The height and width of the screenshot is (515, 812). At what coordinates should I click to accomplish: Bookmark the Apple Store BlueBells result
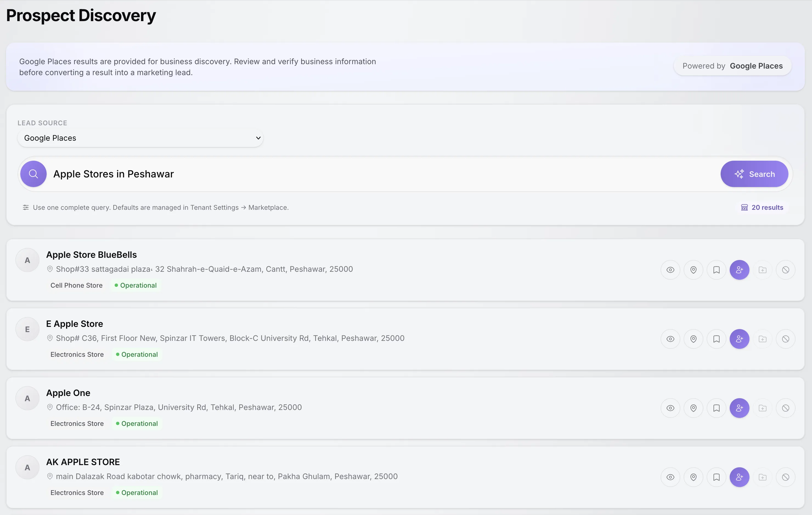click(x=716, y=270)
